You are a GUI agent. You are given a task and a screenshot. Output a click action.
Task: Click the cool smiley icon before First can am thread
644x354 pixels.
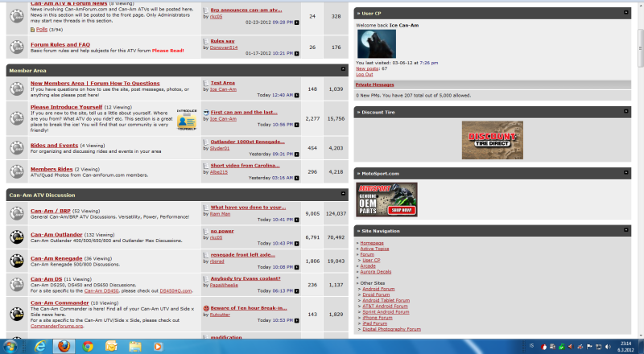point(206,113)
